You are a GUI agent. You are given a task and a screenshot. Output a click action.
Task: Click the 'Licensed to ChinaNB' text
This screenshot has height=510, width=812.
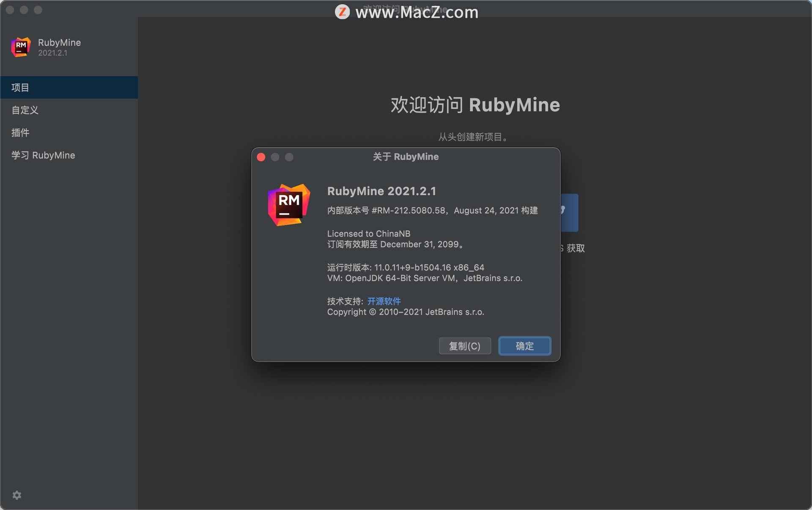click(x=369, y=234)
